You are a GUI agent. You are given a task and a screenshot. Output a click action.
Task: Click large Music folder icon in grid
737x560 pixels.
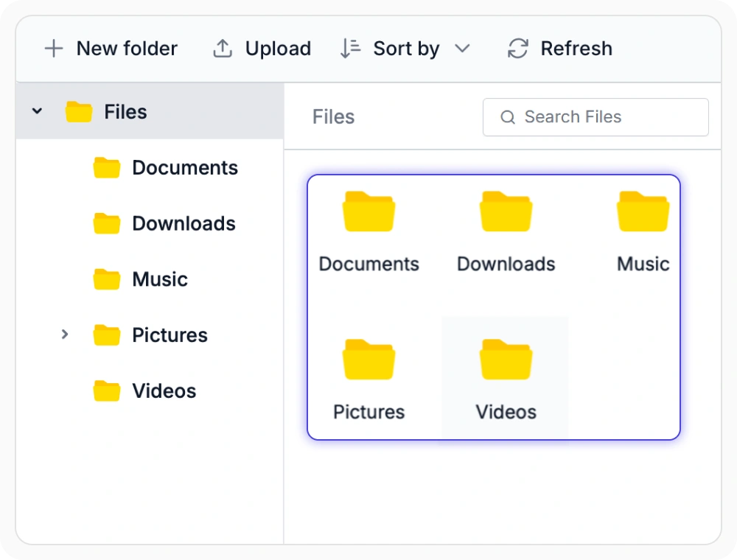[x=643, y=211]
